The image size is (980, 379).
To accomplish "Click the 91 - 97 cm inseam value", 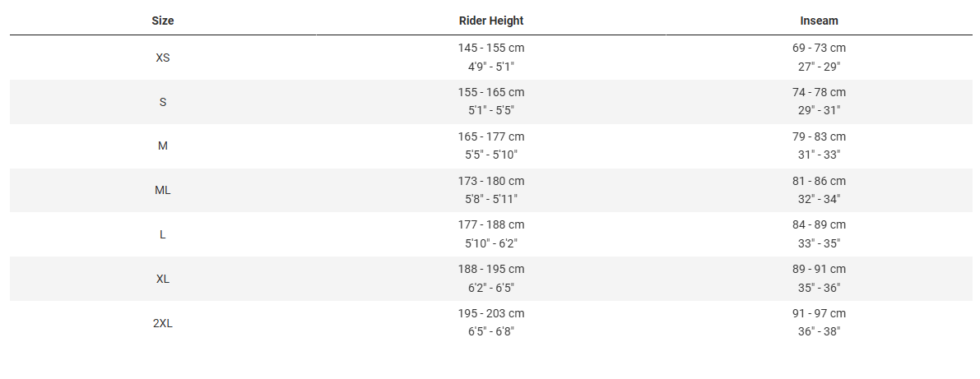I will 819,313.
